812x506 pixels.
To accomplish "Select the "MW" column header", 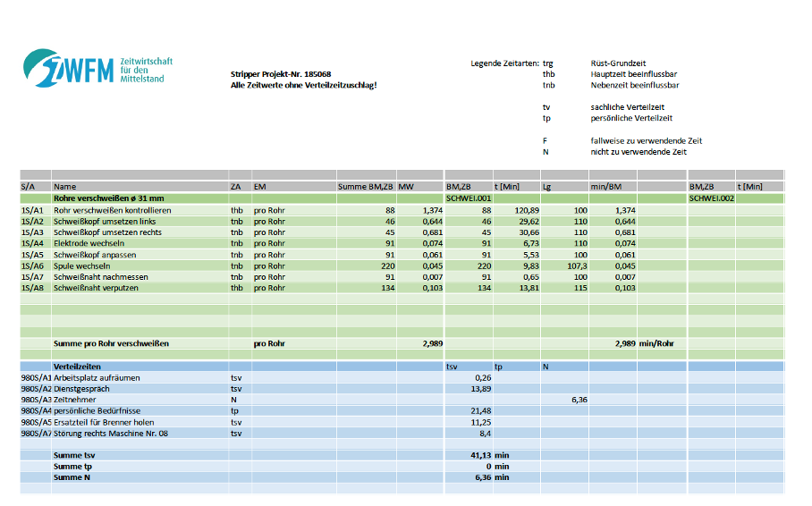I will pos(406,186).
